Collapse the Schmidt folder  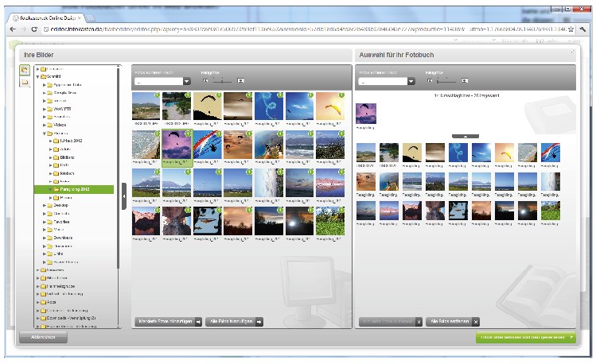37,76
